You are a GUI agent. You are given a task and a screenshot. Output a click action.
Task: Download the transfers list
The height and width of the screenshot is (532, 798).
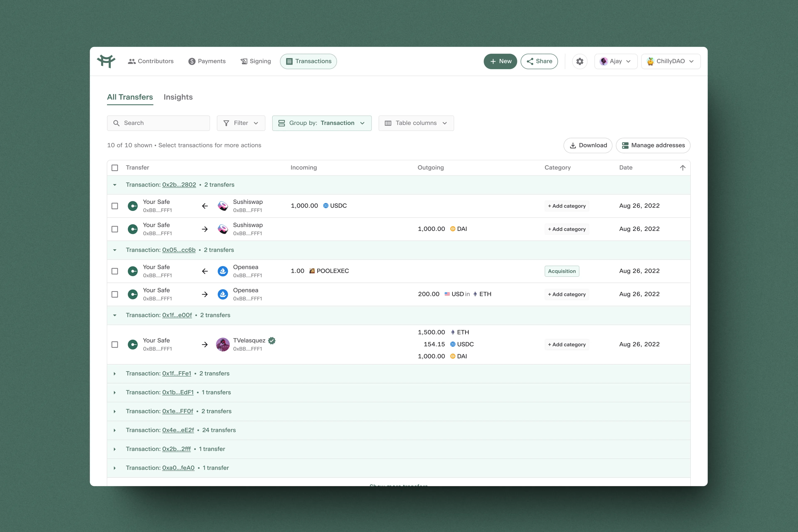(588, 145)
